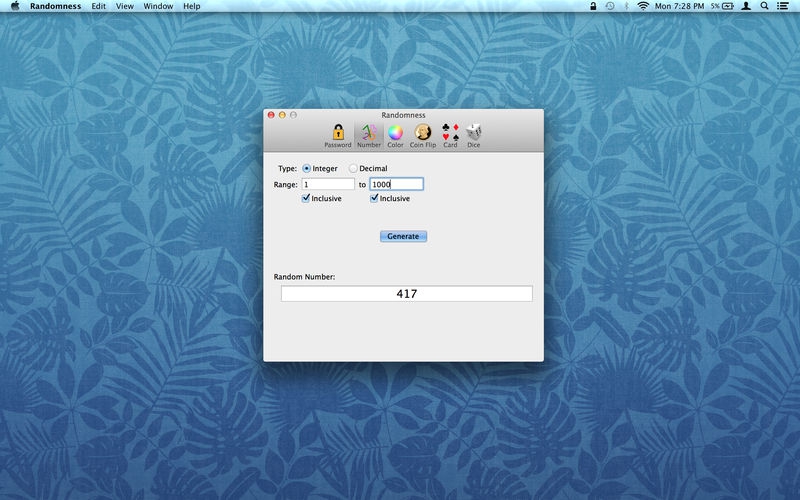Click the user account icon in menu bar
The height and width of the screenshot is (500, 800).
[x=746, y=6]
